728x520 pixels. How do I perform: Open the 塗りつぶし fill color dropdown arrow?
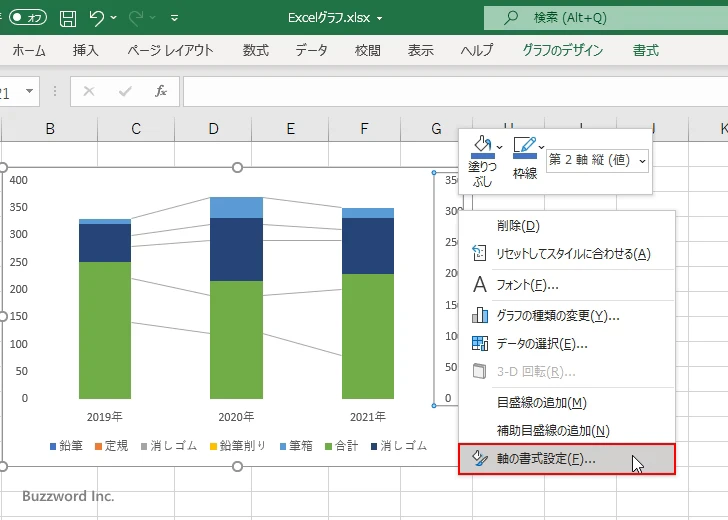[x=499, y=147]
